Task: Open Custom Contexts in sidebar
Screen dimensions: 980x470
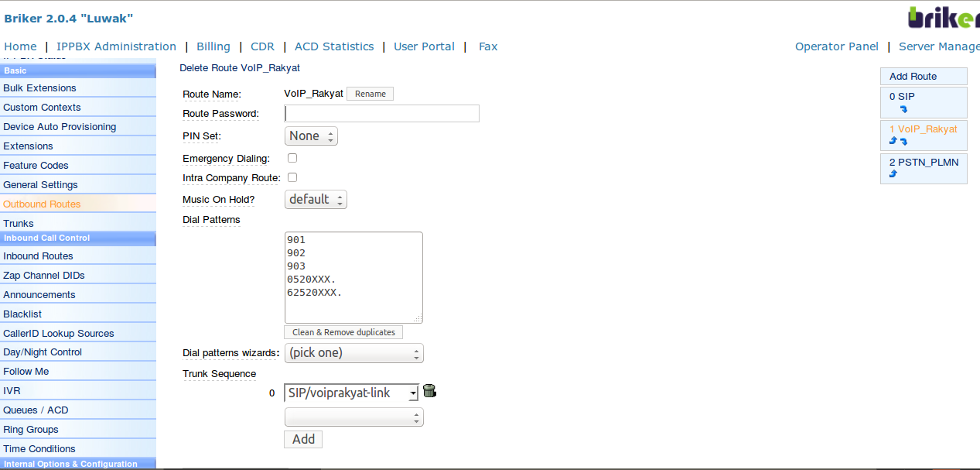Action: point(78,108)
